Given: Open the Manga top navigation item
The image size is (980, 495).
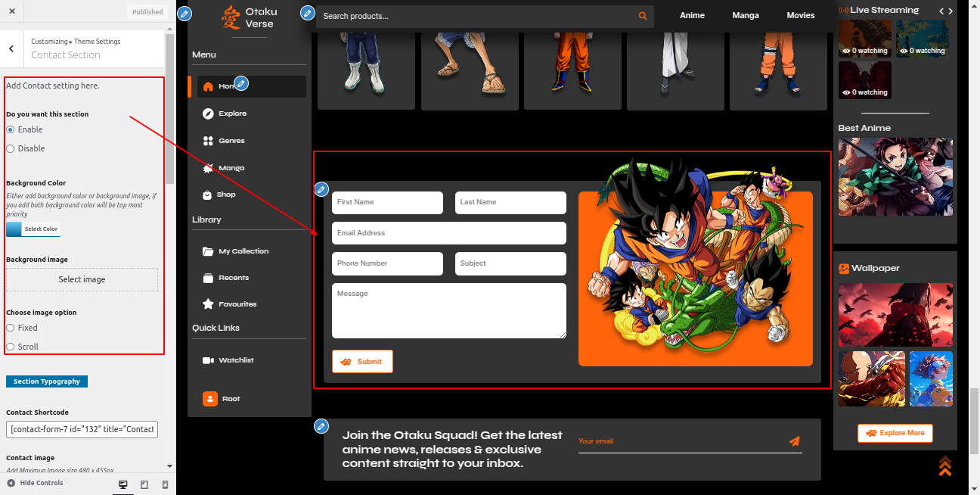Looking at the screenshot, I should coord(745,15).
